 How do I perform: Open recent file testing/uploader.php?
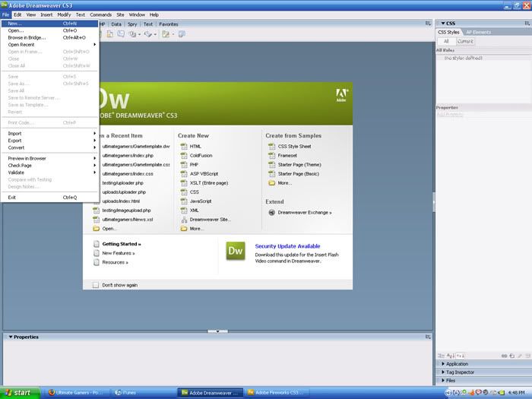123,183
